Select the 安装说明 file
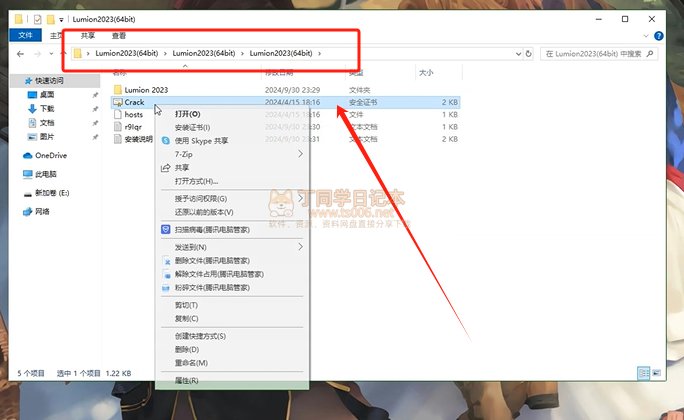The image size is (684, 420). coord(138,139)
